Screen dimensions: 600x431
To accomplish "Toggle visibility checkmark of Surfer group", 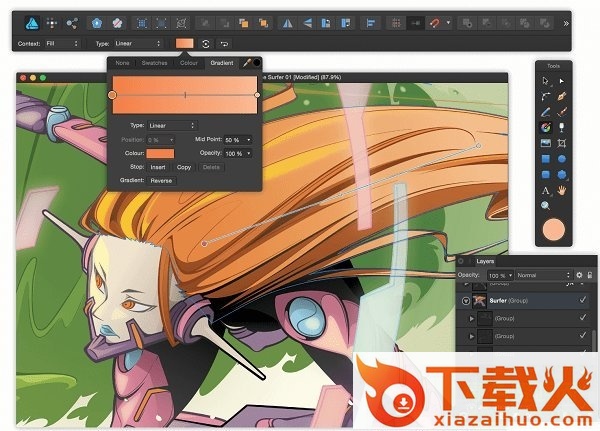I will point(582,300).
